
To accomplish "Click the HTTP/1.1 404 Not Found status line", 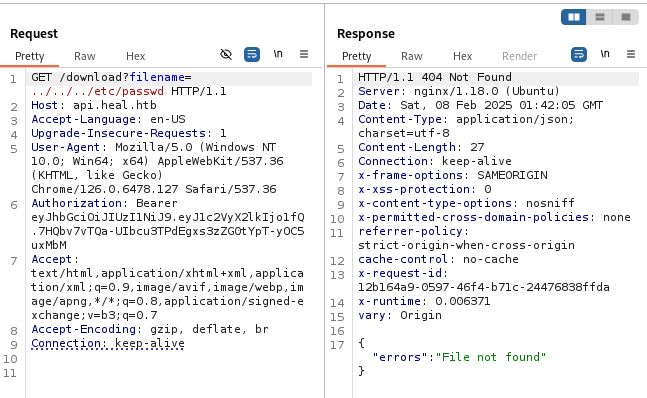I will (435, 77).
